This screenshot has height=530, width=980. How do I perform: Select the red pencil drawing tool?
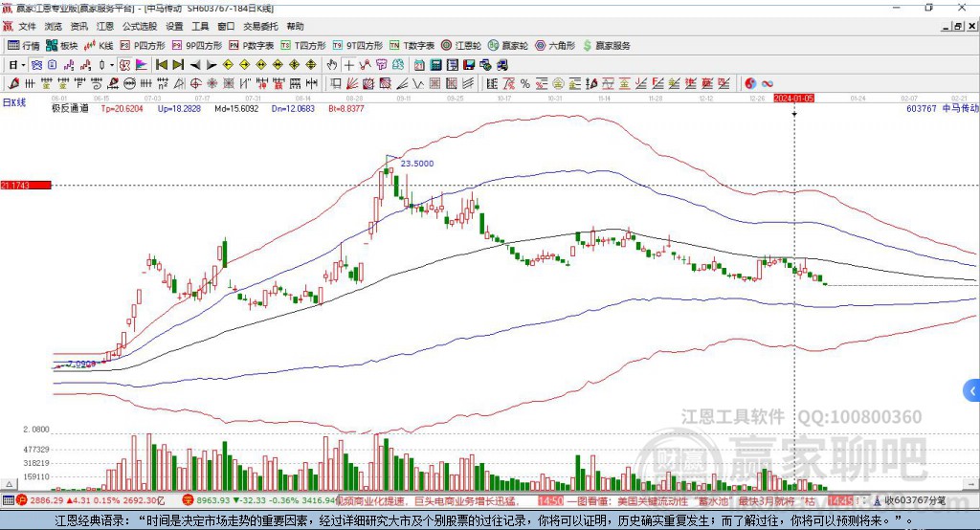13,84
